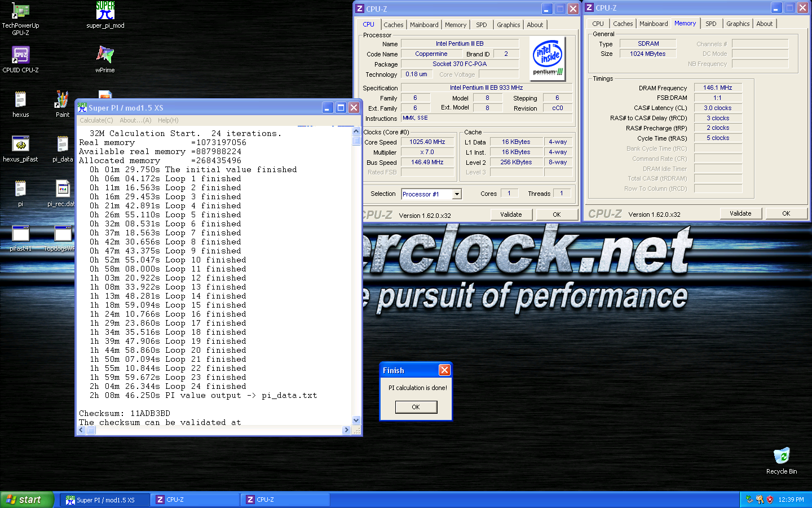Image resolution: width=812 pixels, height=508 pixels.
Task: Open CPUID CPU-Z desktop icon
Action: 20,59
